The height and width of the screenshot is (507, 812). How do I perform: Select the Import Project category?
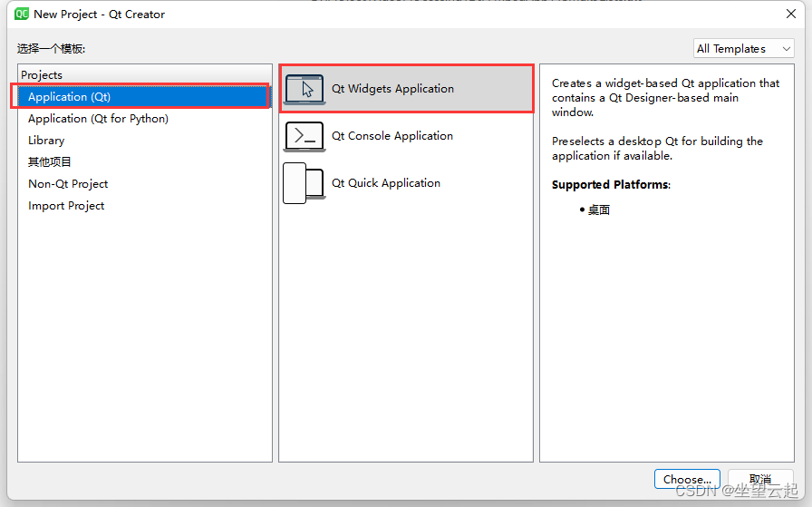pyautogui.click(x=66, y=206)
